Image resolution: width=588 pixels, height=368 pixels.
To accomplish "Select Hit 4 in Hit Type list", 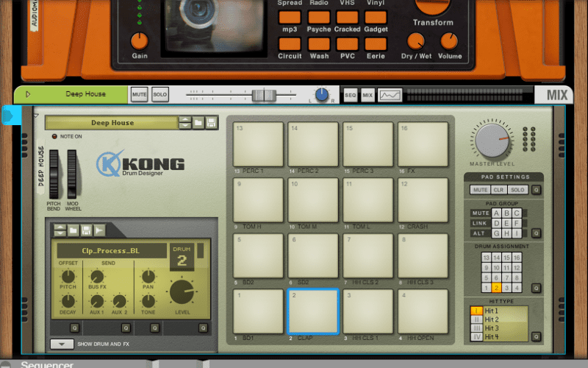I will (499, 337).
